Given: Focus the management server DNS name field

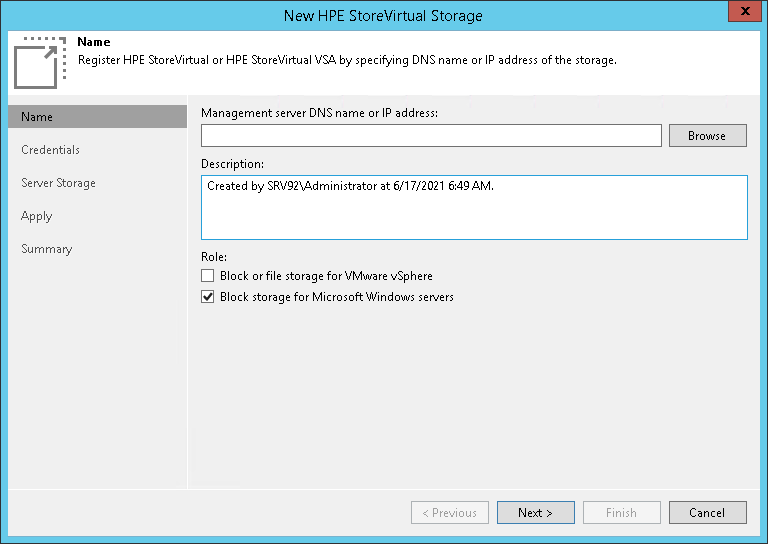Looking at the screenshot, I should 431,136.
